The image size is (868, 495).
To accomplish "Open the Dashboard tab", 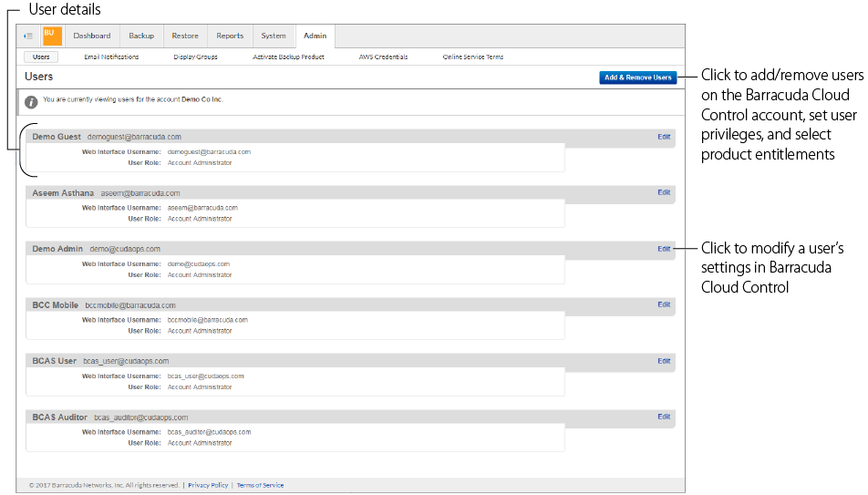I will tap(92, 36).
